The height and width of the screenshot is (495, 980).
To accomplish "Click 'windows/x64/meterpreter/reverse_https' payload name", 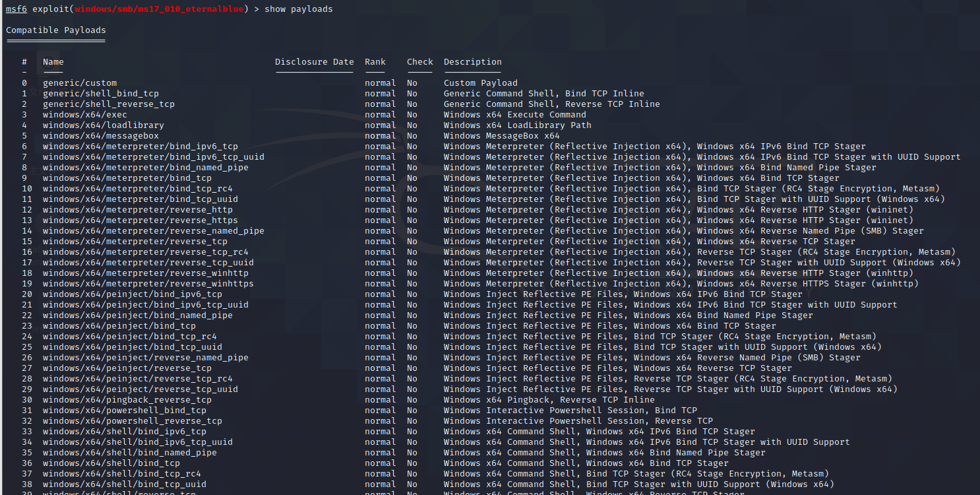I will (x=140, y=220).
